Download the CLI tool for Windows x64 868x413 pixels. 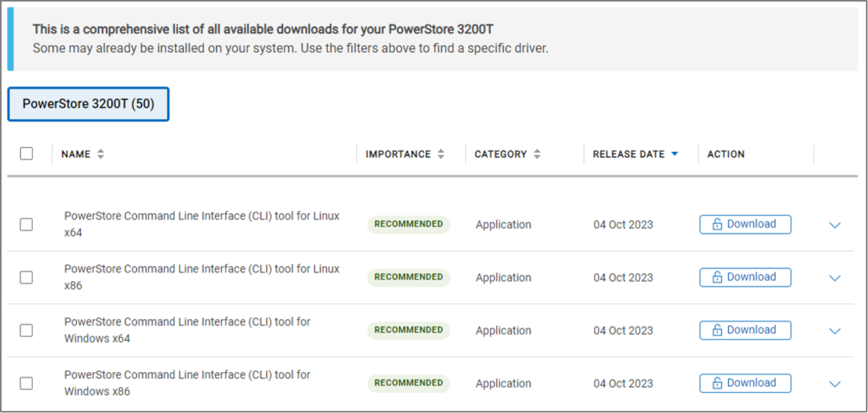click(745, 330)
